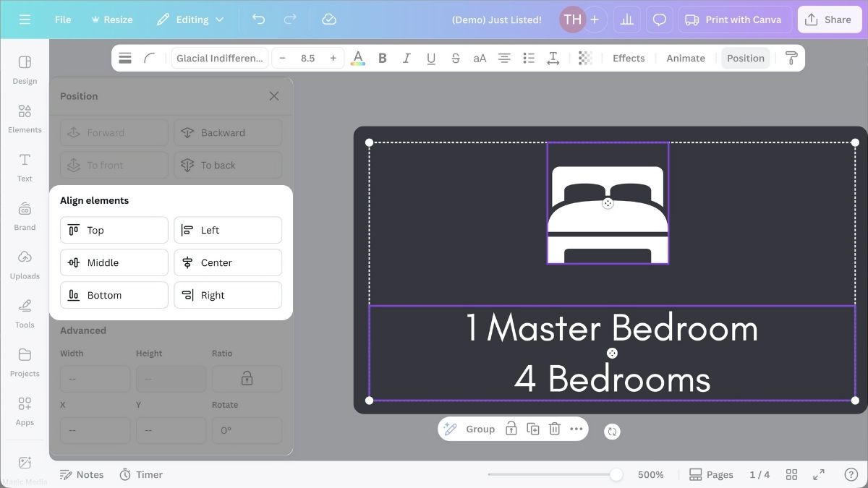Click the Rotate input field
The width and height of the screenshot is (868, 488).
click(247, 430)
